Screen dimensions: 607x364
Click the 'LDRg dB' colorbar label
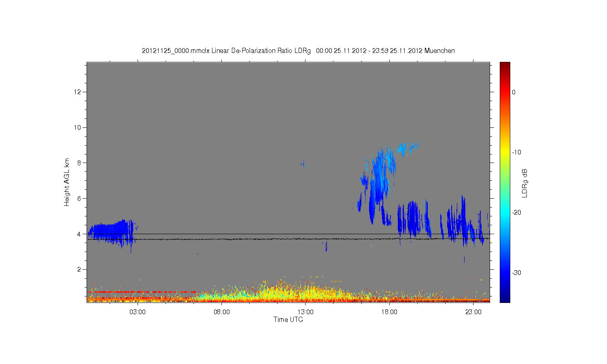(525, 183)
